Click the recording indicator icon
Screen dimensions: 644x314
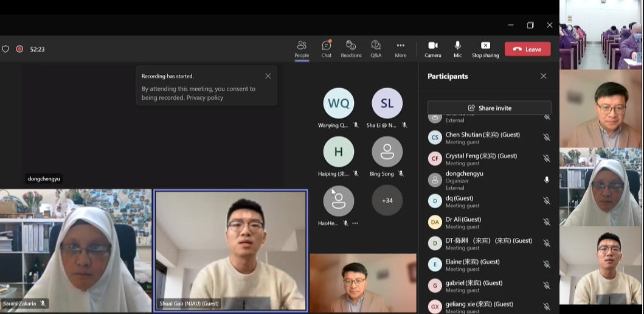[19, 49]
